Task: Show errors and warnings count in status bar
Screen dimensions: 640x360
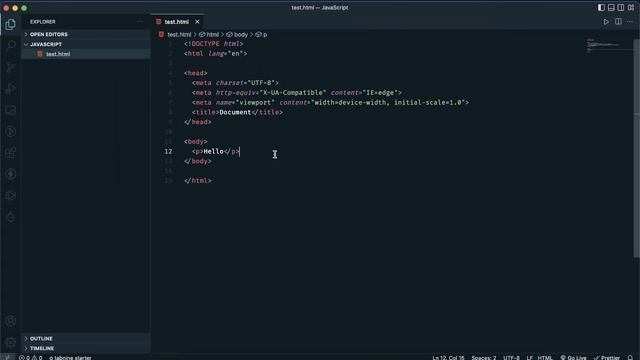Action: 31,358
